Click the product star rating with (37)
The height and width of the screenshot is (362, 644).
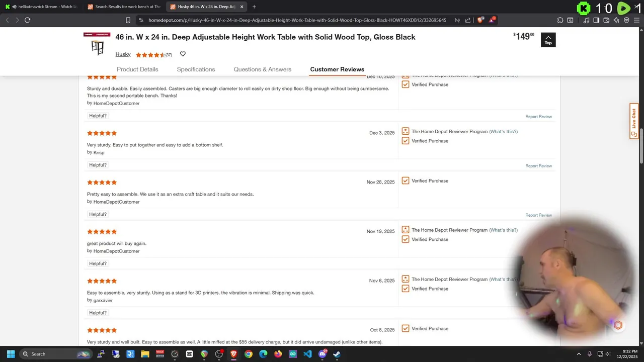pos(153,55)
